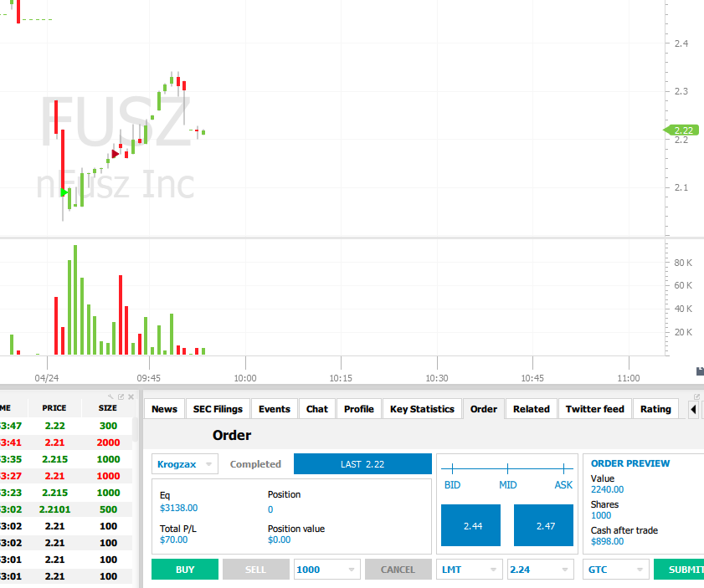Screen dimensions: 704x588
Task: Select the 3:27 trade row
Action: click(66, 475)
